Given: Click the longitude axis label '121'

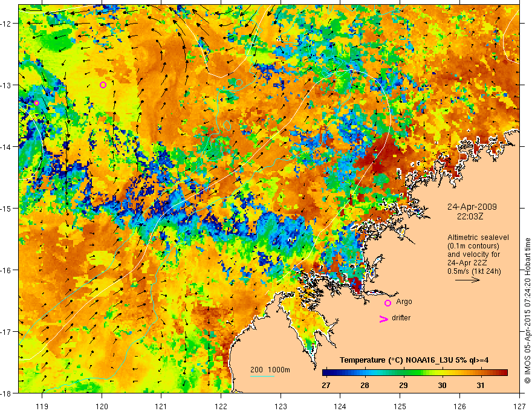Looking at the screenshot, I should pos(161,406).
